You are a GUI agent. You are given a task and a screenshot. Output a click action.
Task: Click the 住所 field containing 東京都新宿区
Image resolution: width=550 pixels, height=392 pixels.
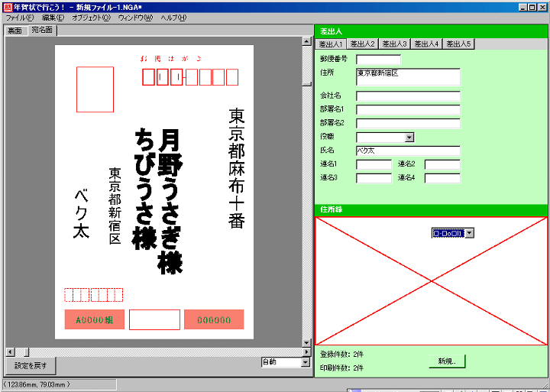408,77
